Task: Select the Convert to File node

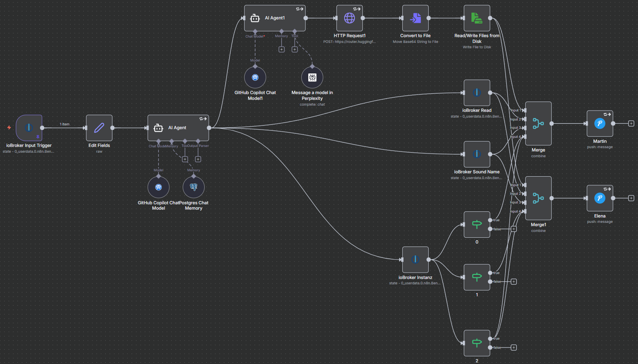Action: [x=415, y=18]
